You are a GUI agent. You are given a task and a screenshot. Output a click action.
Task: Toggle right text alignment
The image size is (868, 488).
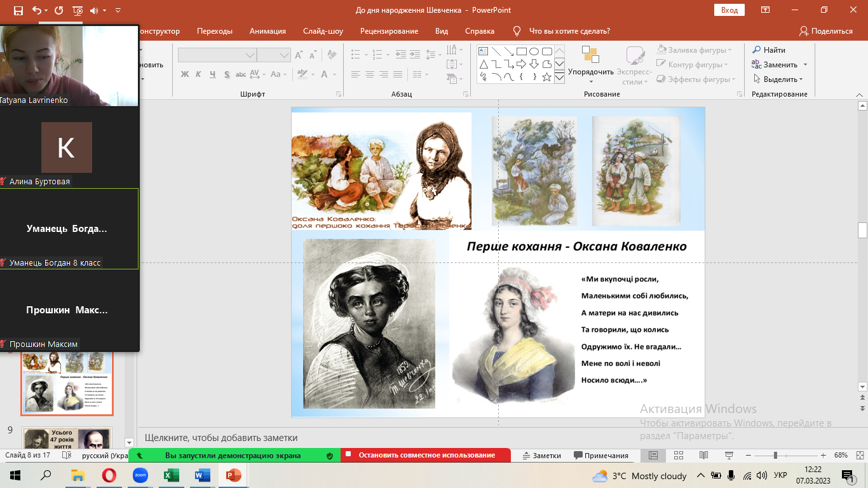tap(384, 74)
